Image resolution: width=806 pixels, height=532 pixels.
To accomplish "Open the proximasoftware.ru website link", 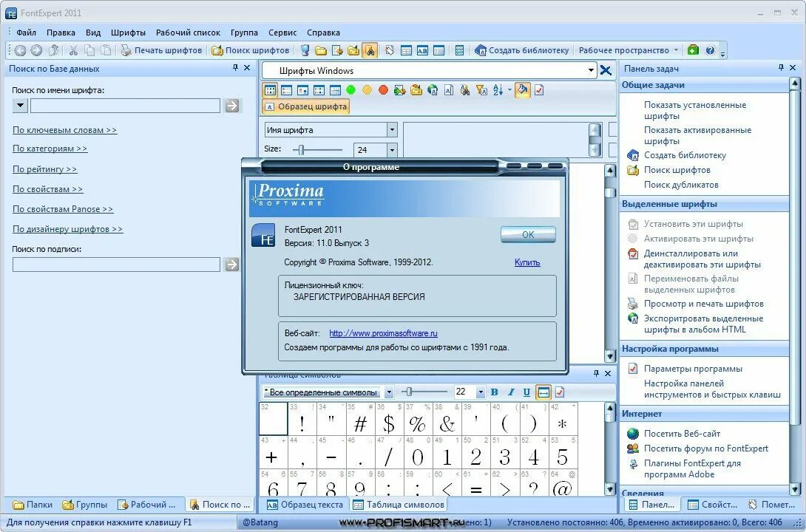I will (383, 333).
